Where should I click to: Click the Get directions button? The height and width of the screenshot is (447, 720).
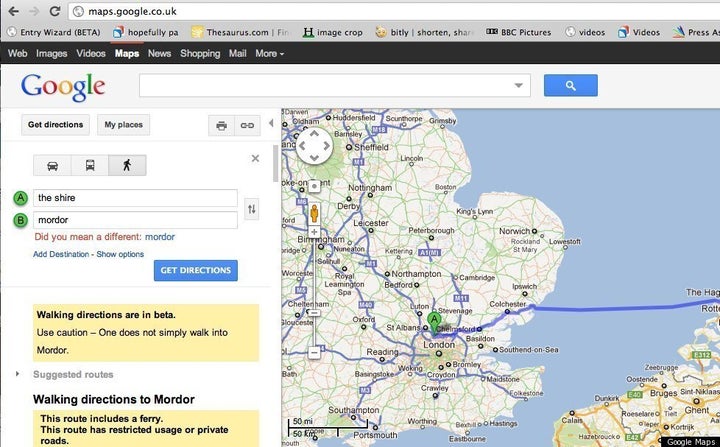56,124
